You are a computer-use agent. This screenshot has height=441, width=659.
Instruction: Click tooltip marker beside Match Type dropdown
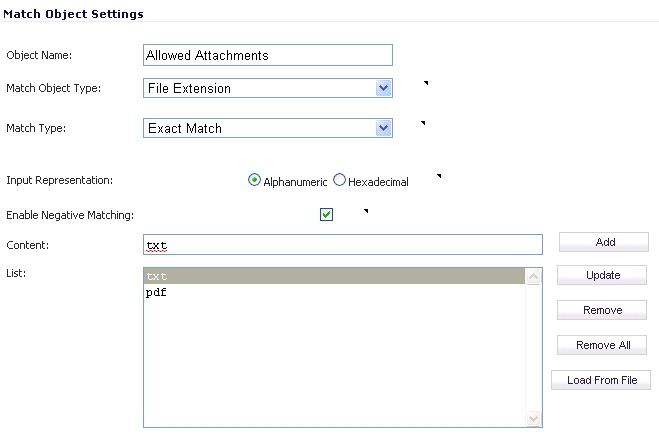pyautogui.click(x=423, y=123)
